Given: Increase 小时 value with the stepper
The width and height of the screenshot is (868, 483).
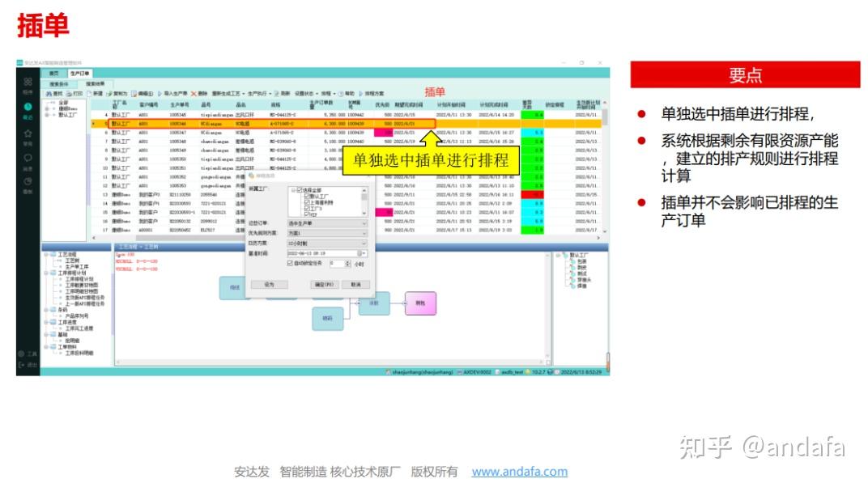Looking at the screenshot, I should pyautogui.click(x=347, y=261).
